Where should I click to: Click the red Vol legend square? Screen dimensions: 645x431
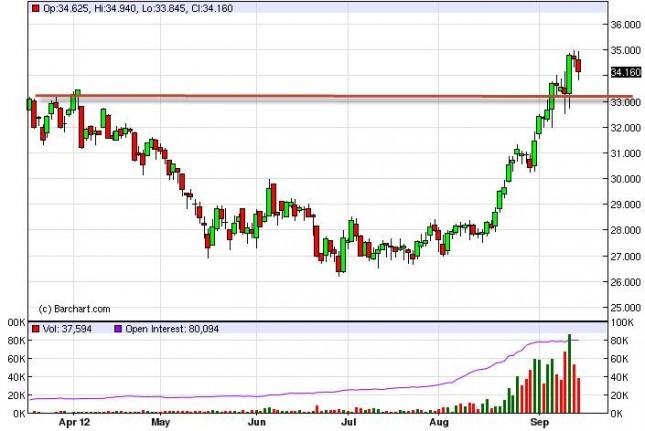click(36, 329)
